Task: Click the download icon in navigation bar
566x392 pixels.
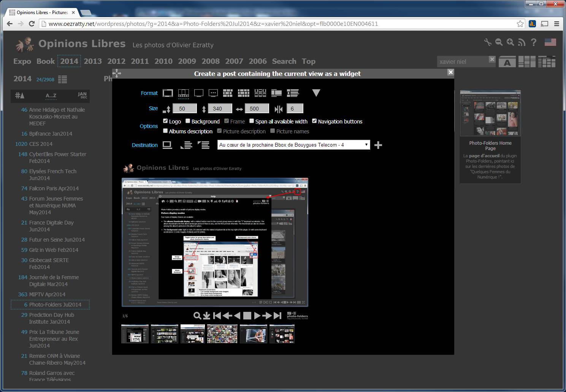Action: click(206, 316)
